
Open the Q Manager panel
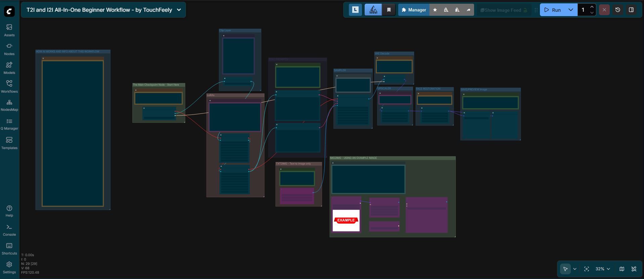coord(9,124)
